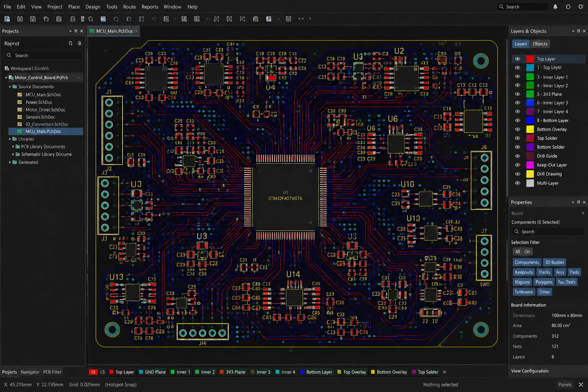Select the GND Plane layer tab
The width and height of the screenshot is (588, 392).
tap(152, 372)
